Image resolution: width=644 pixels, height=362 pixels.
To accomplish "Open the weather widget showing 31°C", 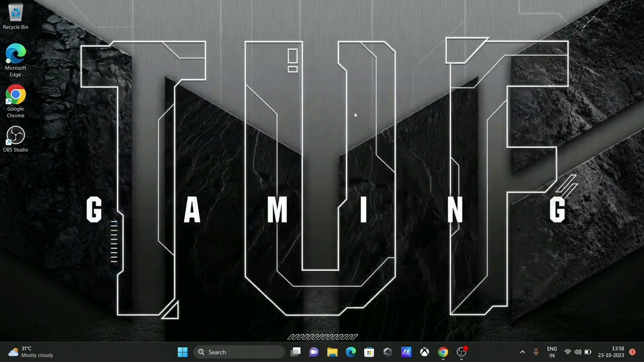I will pos(31,352).
